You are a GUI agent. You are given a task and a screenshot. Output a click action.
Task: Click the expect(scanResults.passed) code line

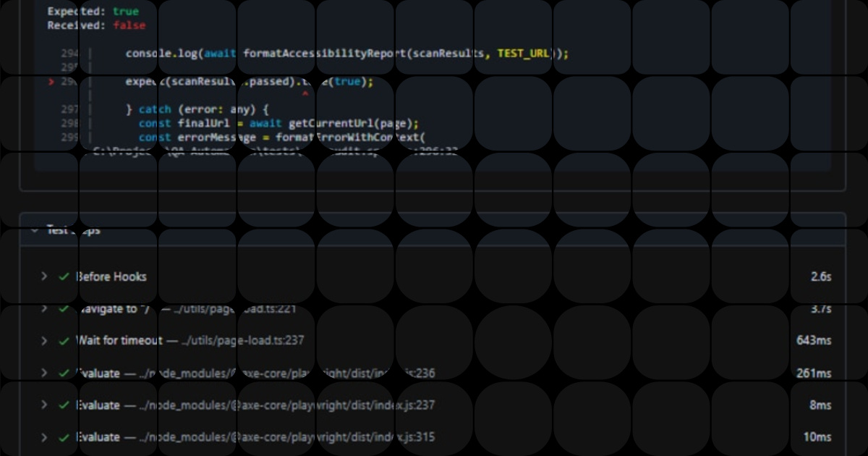250,82
